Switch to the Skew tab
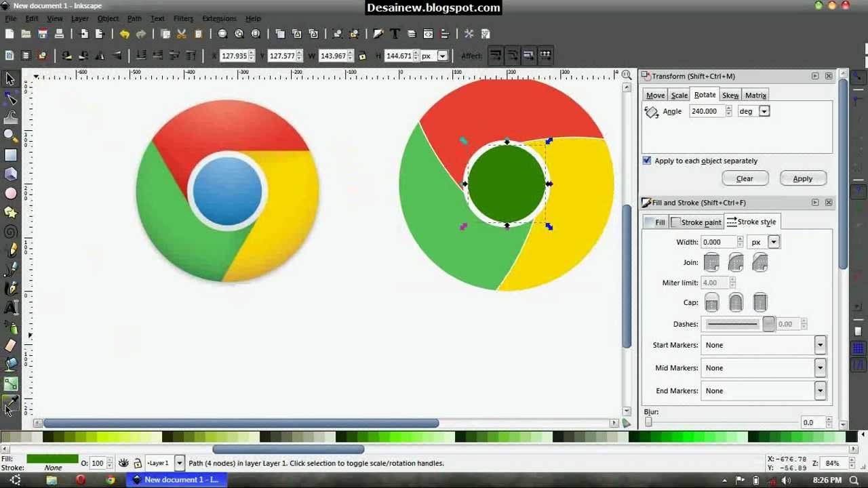The width and height of the screenshot is (868, 488). click(x=730, y=96)
